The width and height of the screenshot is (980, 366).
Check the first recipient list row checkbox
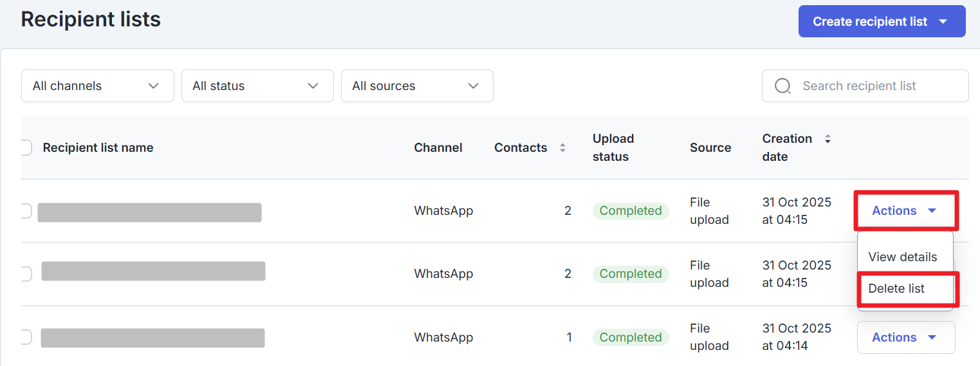coord(26,211)
